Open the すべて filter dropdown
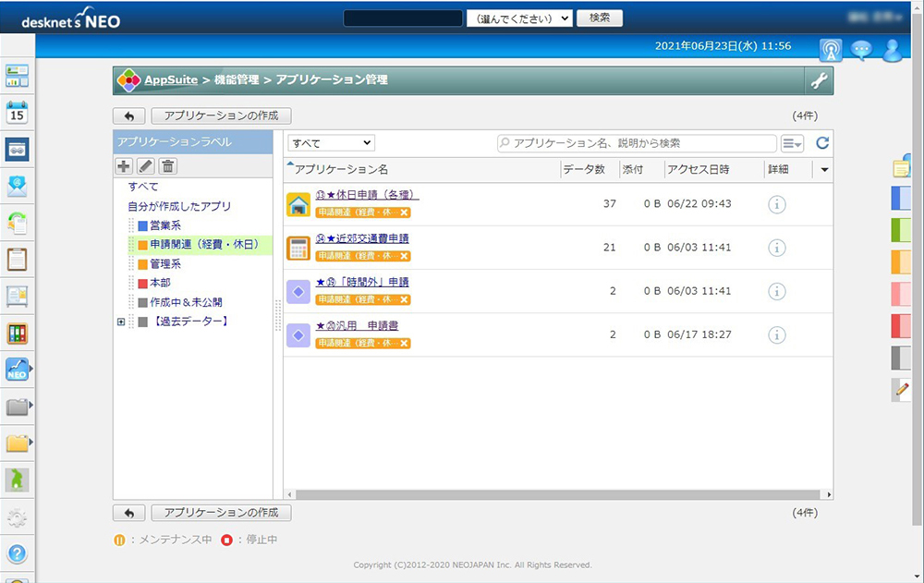 (x=330, y=143)
